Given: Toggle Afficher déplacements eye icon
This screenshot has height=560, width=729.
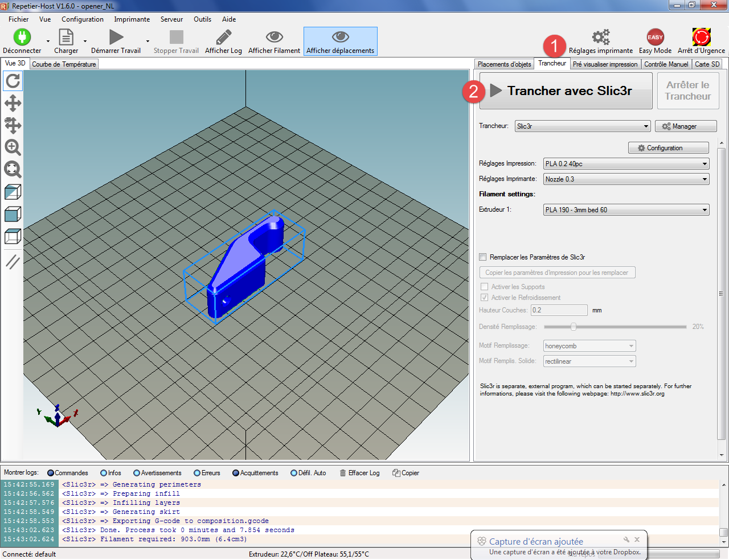Looking at the screenshot, I should tap(341, 37).
